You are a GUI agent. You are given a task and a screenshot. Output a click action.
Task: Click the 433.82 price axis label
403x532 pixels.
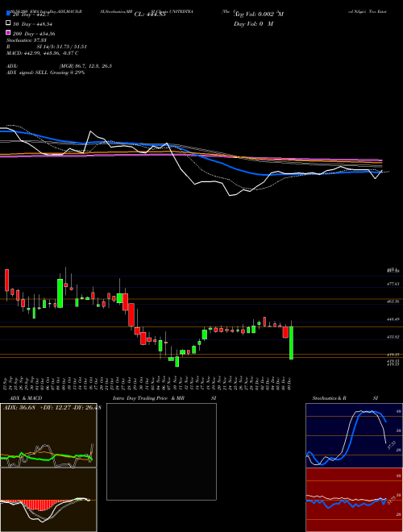point(393,337)
